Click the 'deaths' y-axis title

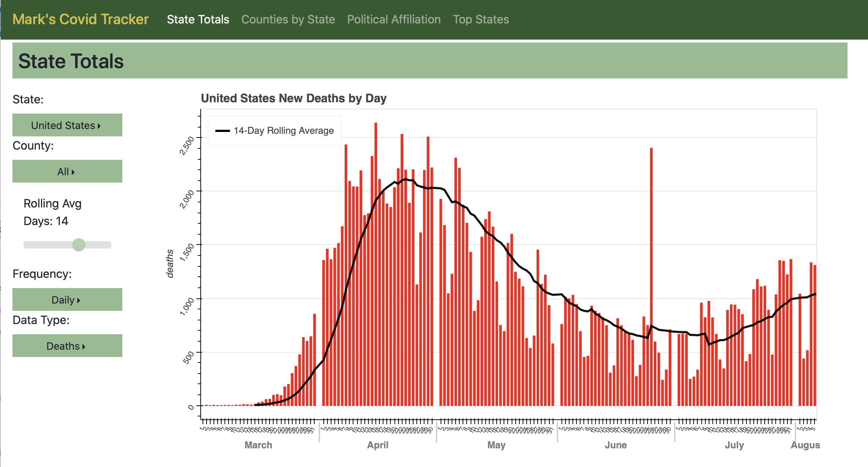coord(170,264)
